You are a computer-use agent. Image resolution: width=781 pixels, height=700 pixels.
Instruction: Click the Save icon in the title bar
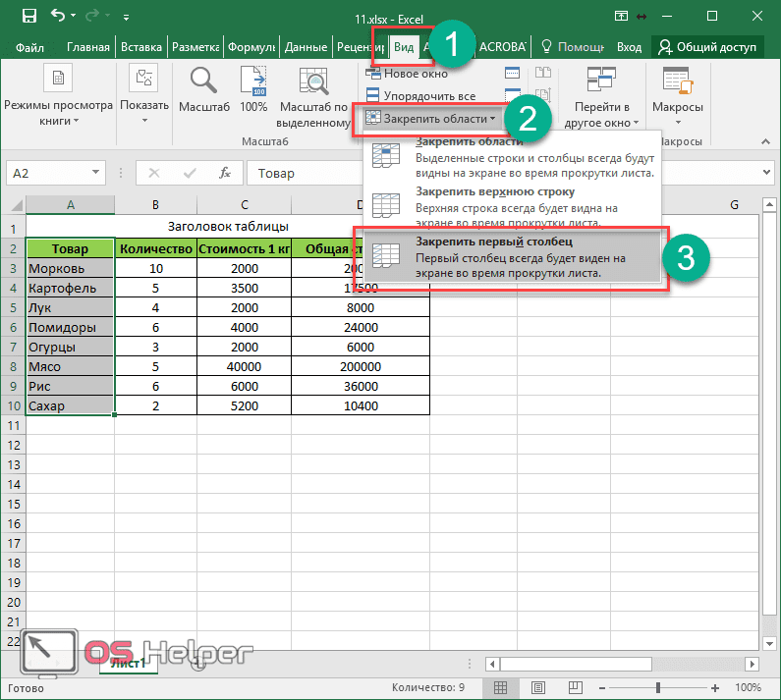[29, 16]
